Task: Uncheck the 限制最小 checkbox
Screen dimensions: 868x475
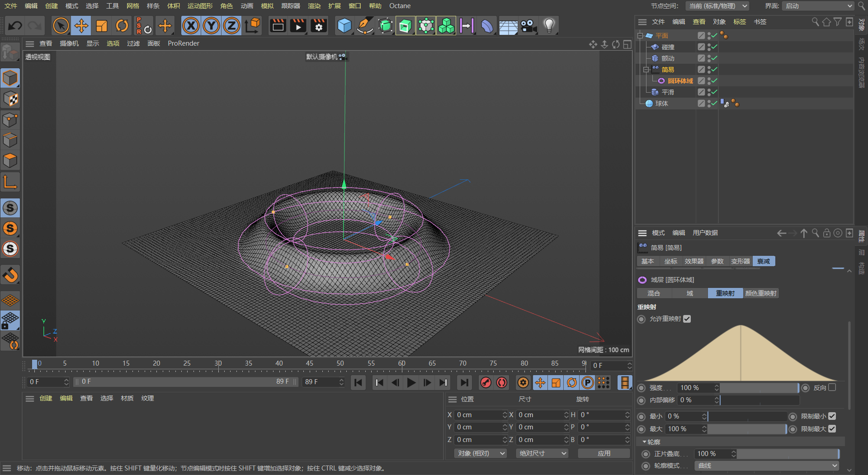Action: [x=832, y=416]
